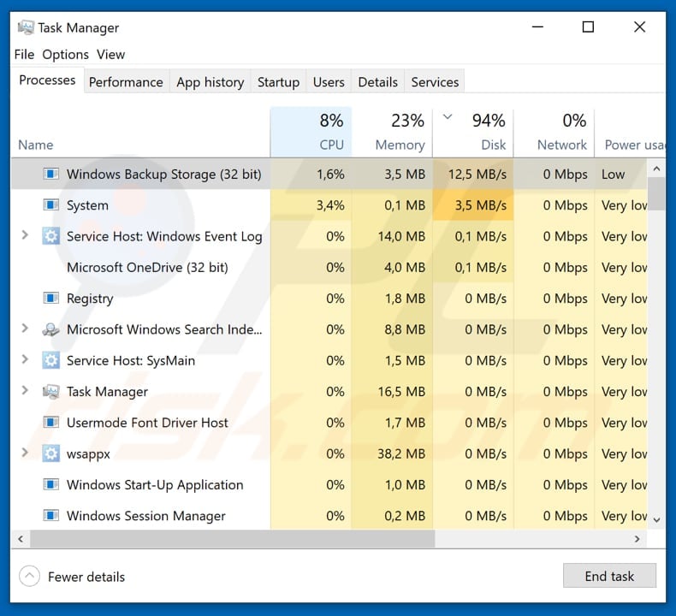Collapse view with Fewer details arrow icon

tap(29, 576)
